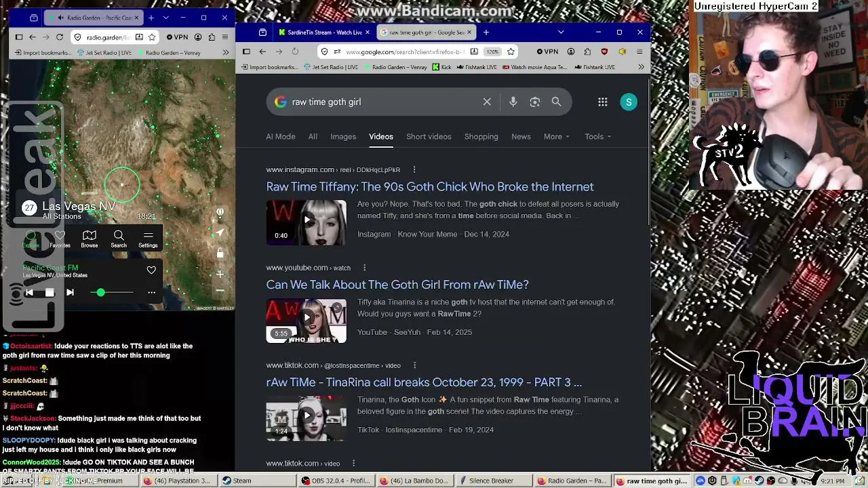Clear the Google search query
The height and width of the screenshot is (488, 868).
(x=487, y=102)
